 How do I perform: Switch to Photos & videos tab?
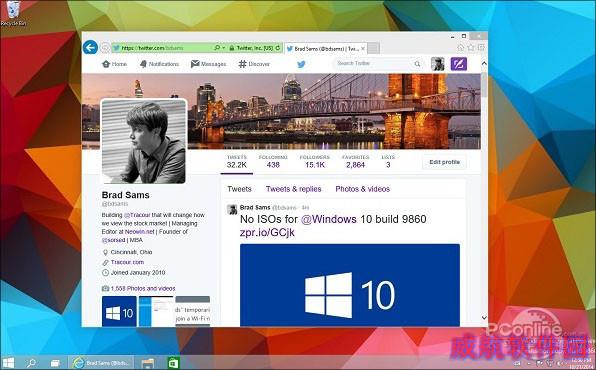click(x=363, y=189)
